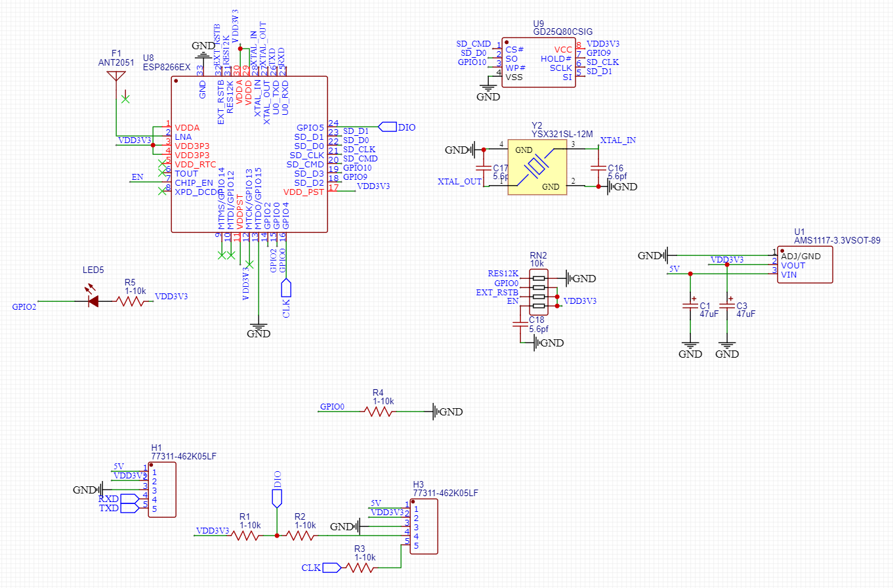Select capacitor C17 symbol
Viewport: 893px width, 588px height.
click(x=483, y=168)
